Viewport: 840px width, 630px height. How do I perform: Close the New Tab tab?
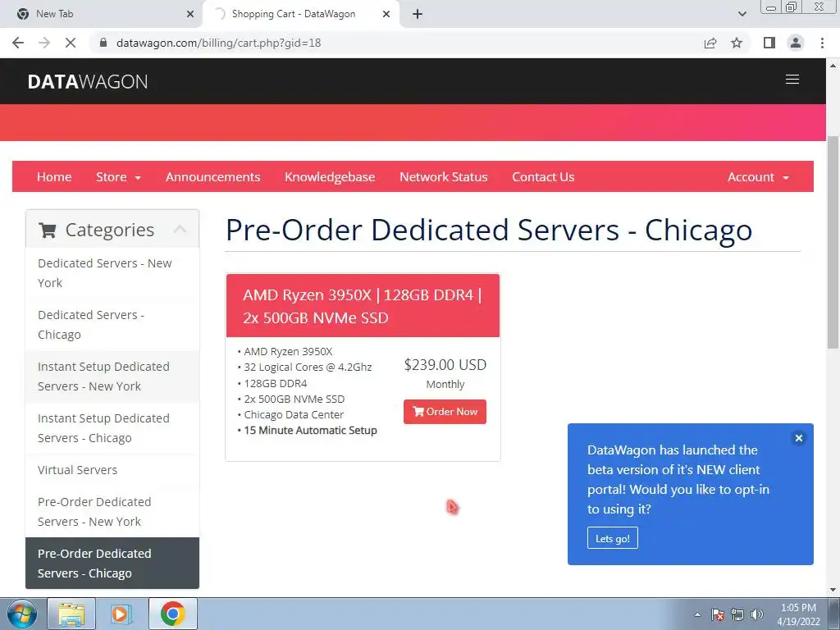coord(190,14)
